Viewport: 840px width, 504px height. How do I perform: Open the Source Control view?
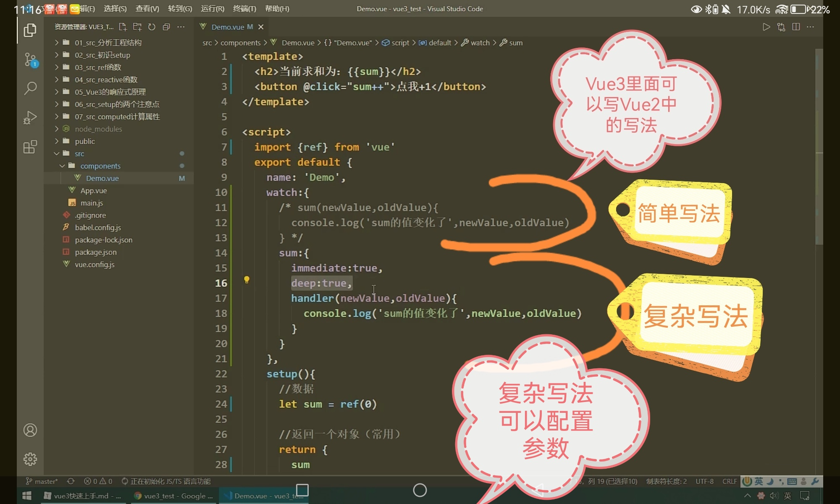coord(30,60)
